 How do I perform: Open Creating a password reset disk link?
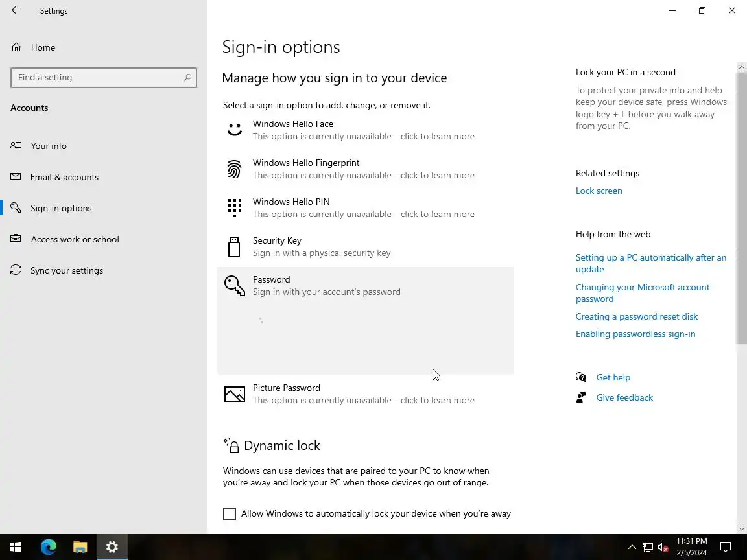click(637, 317)
